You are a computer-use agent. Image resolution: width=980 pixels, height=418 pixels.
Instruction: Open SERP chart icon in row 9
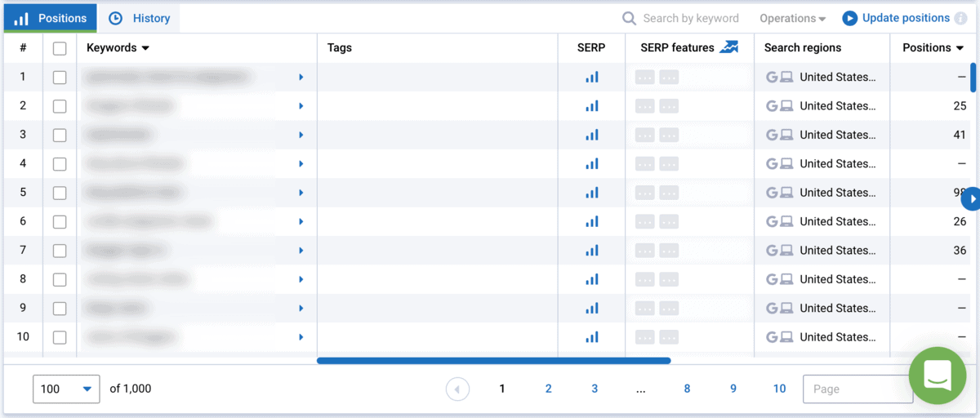click(591, 308)
